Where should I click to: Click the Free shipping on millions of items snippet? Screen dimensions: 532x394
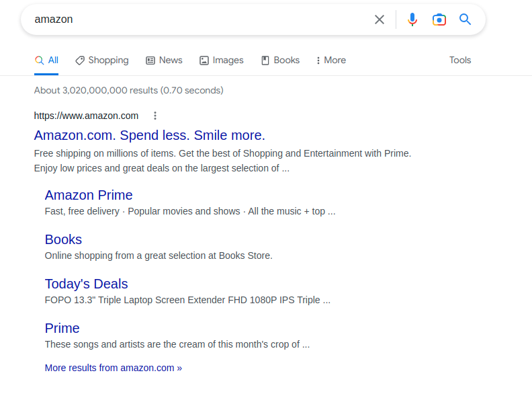[222, 161]
